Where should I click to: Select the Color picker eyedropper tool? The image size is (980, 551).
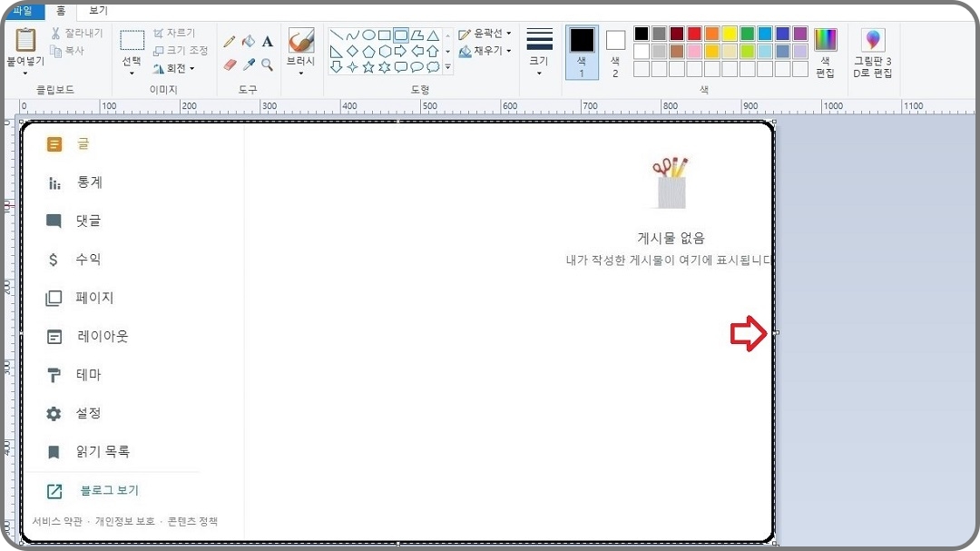(x=248, y=62)
